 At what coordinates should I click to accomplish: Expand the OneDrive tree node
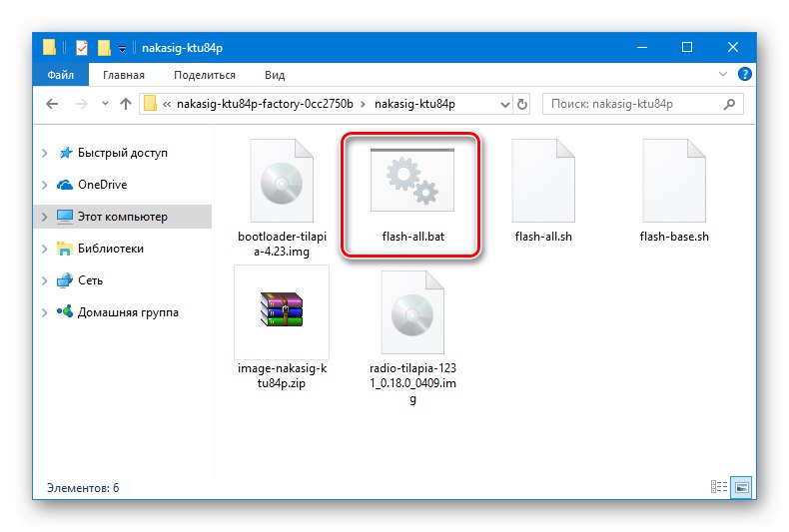[45, 185]
